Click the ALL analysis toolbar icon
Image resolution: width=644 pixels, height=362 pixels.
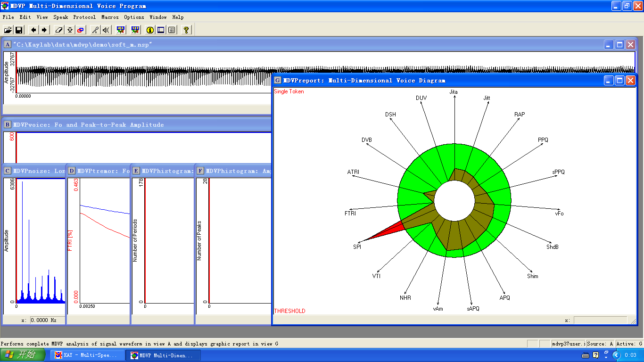(x=121, y=30)
